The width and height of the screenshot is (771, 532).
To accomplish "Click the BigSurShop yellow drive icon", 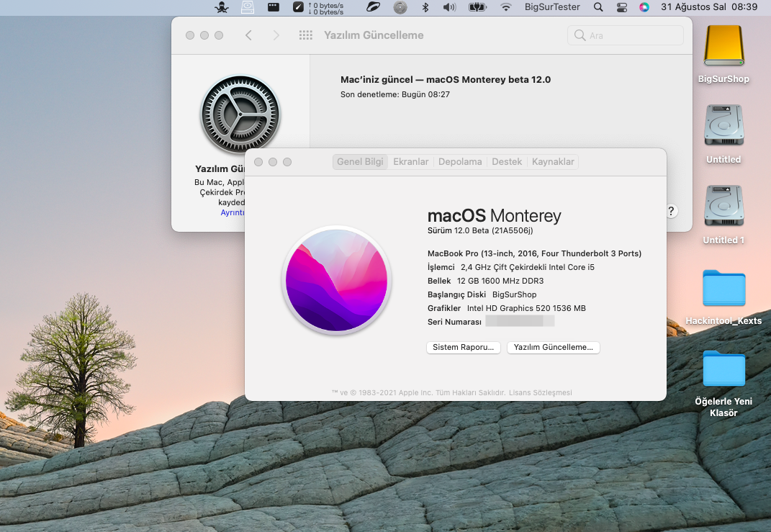I will 723,47.
